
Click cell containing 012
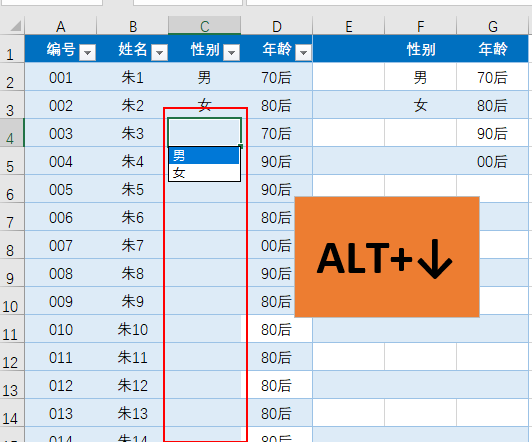[61, 385]
